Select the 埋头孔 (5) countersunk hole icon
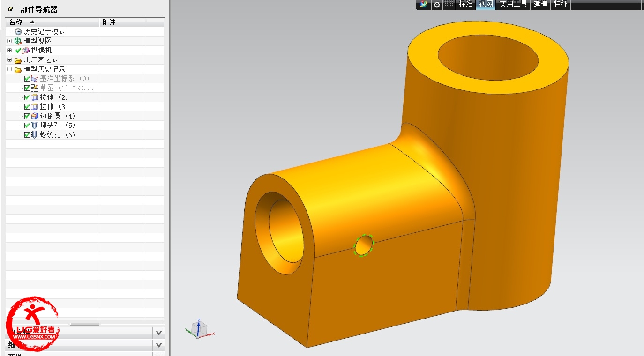 (x=34, y=125)
